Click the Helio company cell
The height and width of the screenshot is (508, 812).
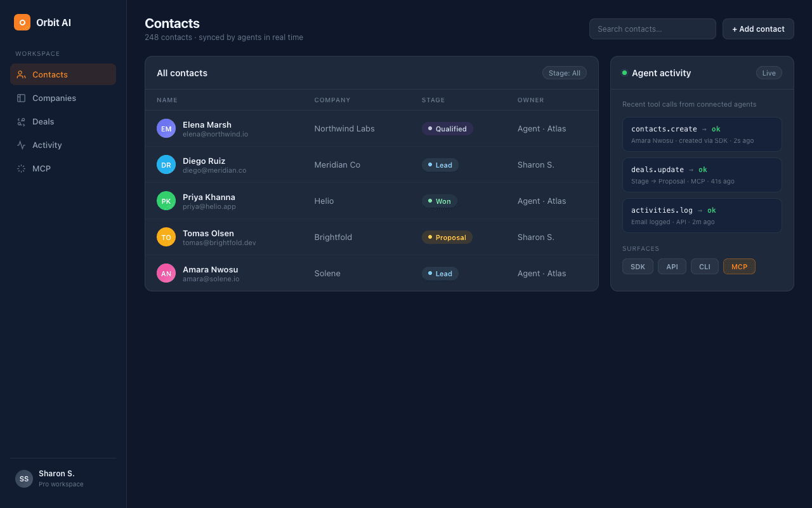(x=324, y=201)
